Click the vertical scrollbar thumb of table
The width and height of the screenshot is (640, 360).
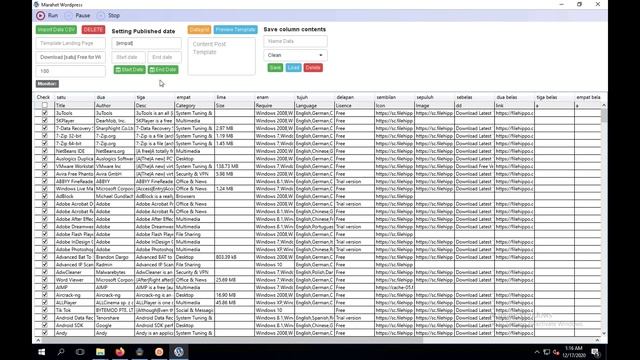coord(604,116)
